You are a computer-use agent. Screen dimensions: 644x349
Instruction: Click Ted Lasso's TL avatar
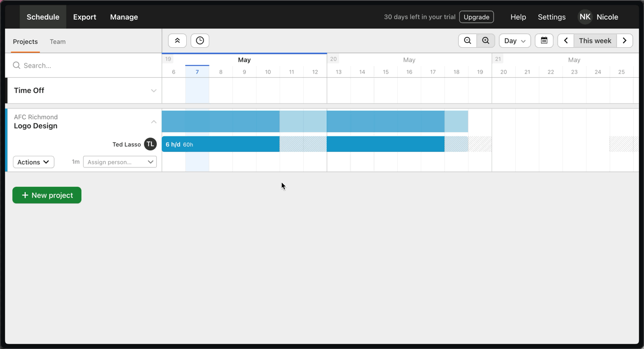150,144
